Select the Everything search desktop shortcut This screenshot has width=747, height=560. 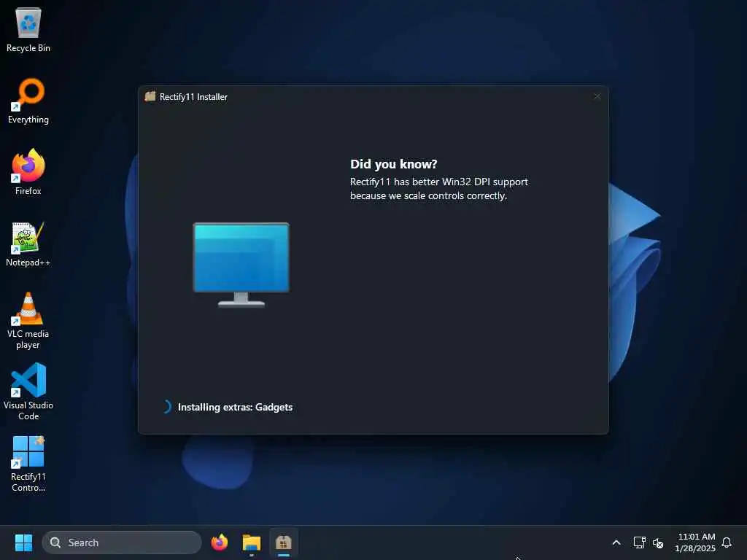(28, 101)
